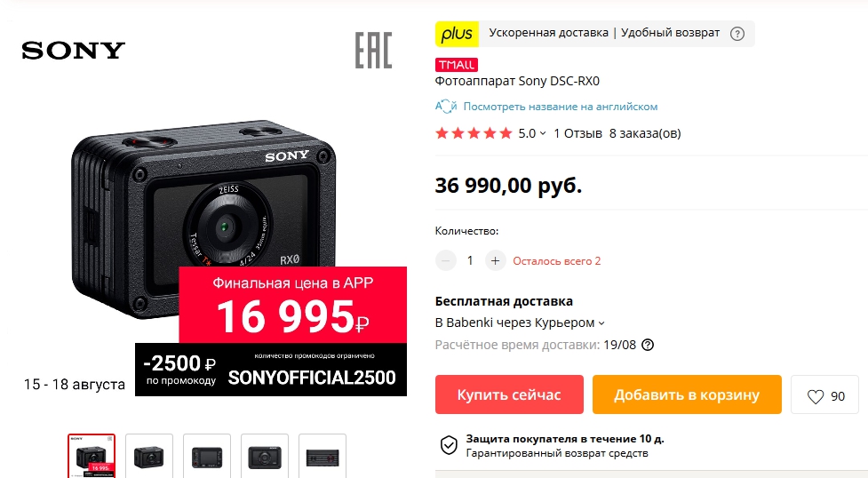868x478 pixels.
Task: Select the second camera thumbnail
Action: (149, 456)
